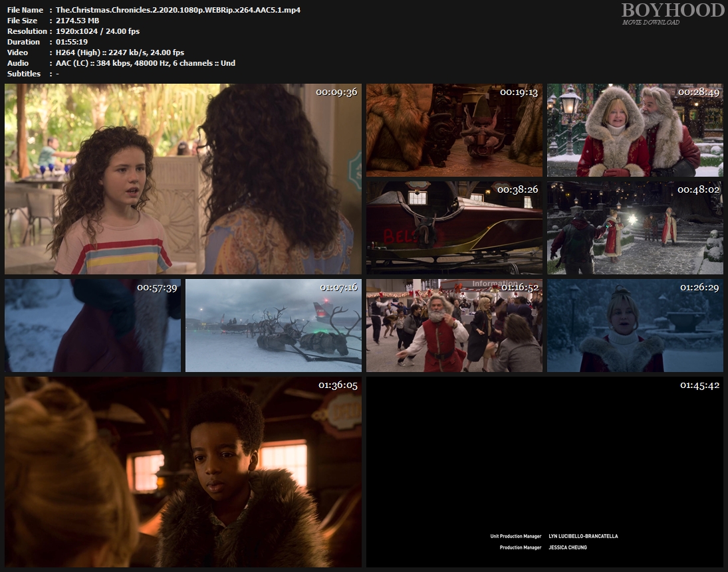Click the MOVIE DOWNLOAD text under the logo
Image resolution: width=728 pixels, height=572 pixels.
tap(650, 23)
